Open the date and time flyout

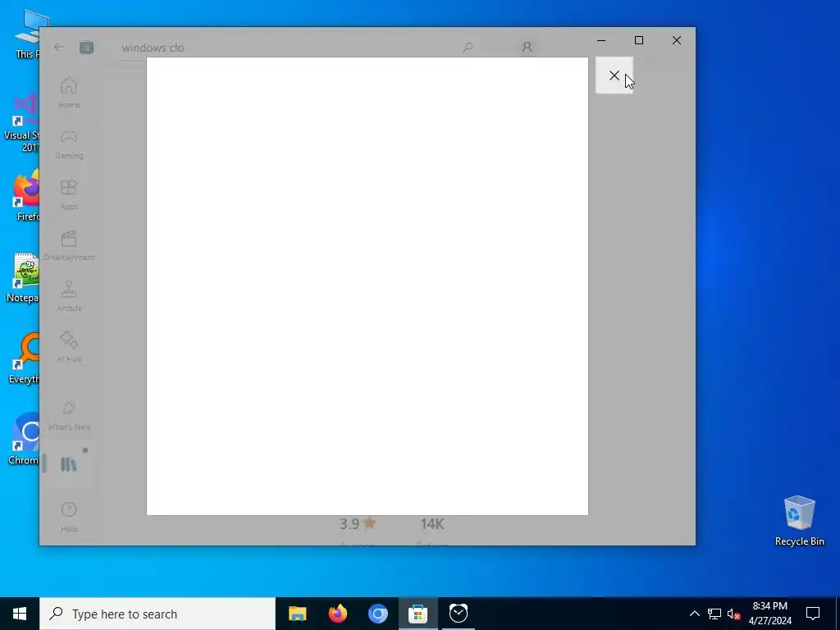(769, 614)
